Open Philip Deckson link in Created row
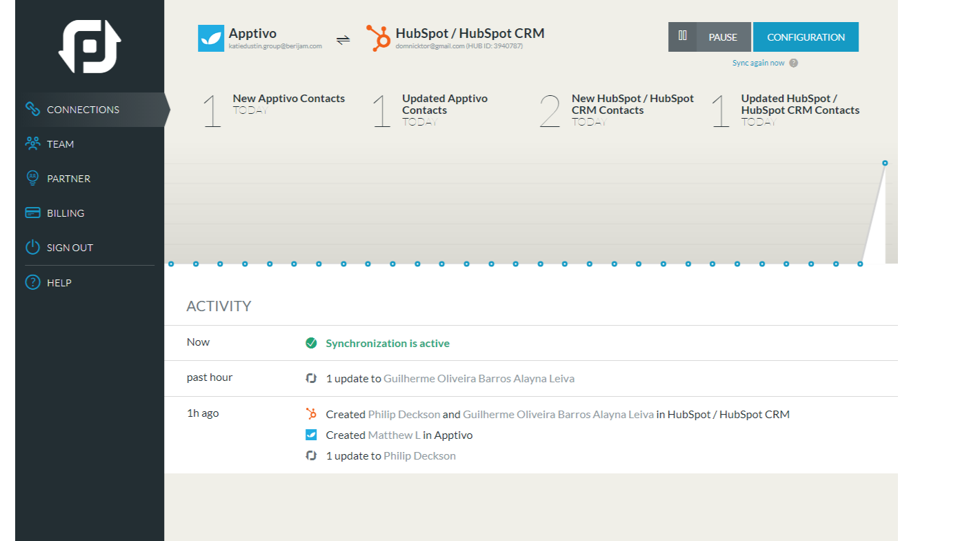This screenshot has width=980, height=541. (404, 414)
